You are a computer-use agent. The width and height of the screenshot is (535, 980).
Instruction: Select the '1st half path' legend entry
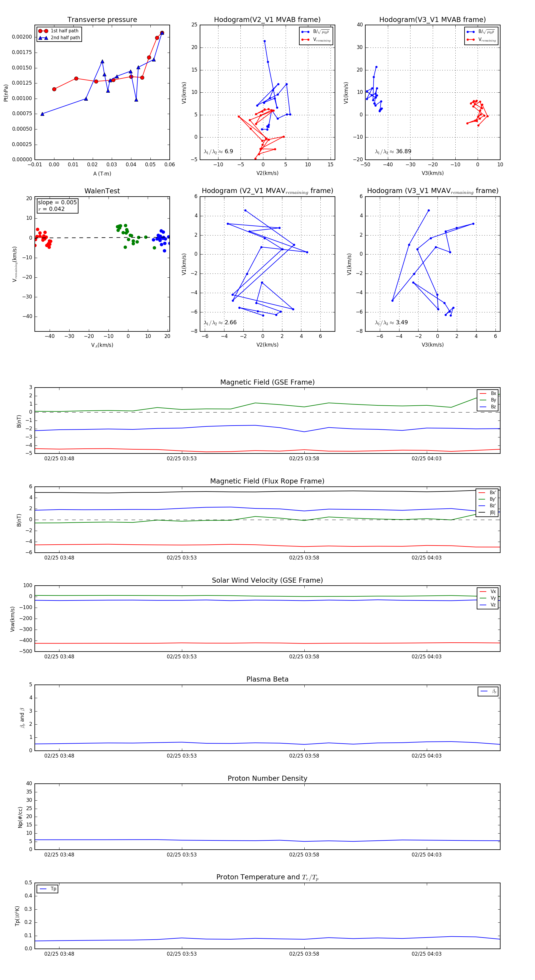click(x=59, y=31)
